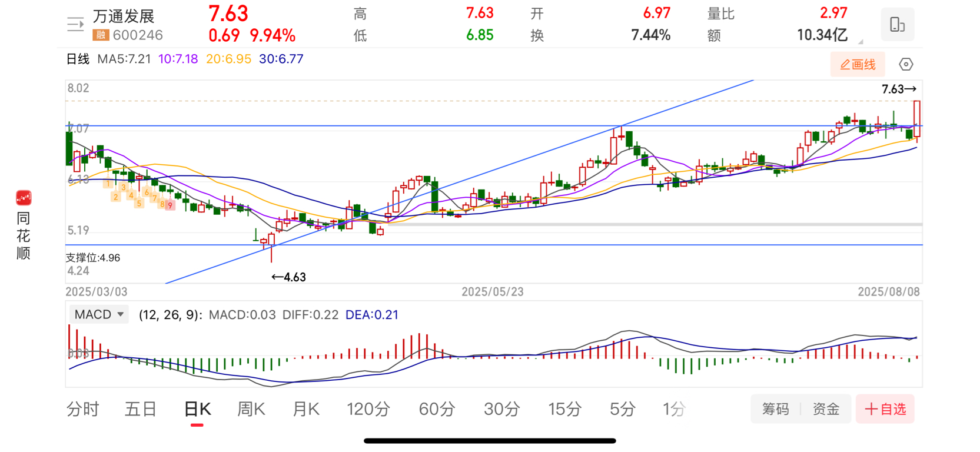
Task: Tap the (12, 26, 9) MACD parameters
Action: coord(171,315)
